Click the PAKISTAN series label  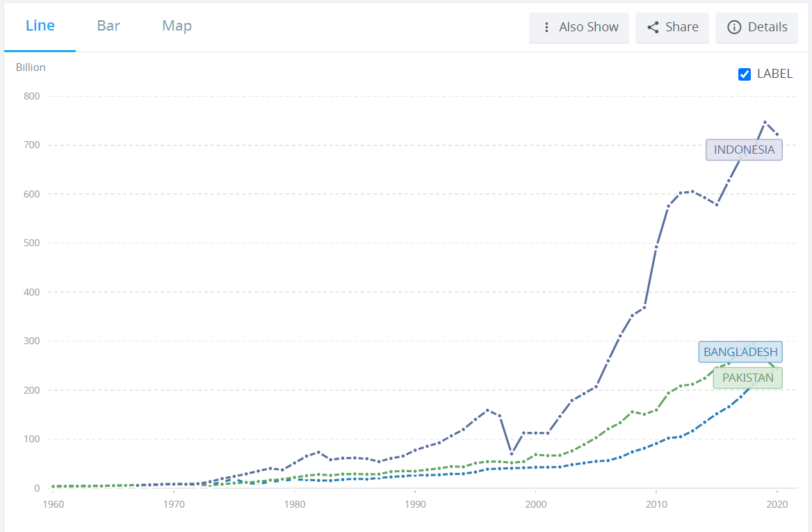[x=748, y=378]
